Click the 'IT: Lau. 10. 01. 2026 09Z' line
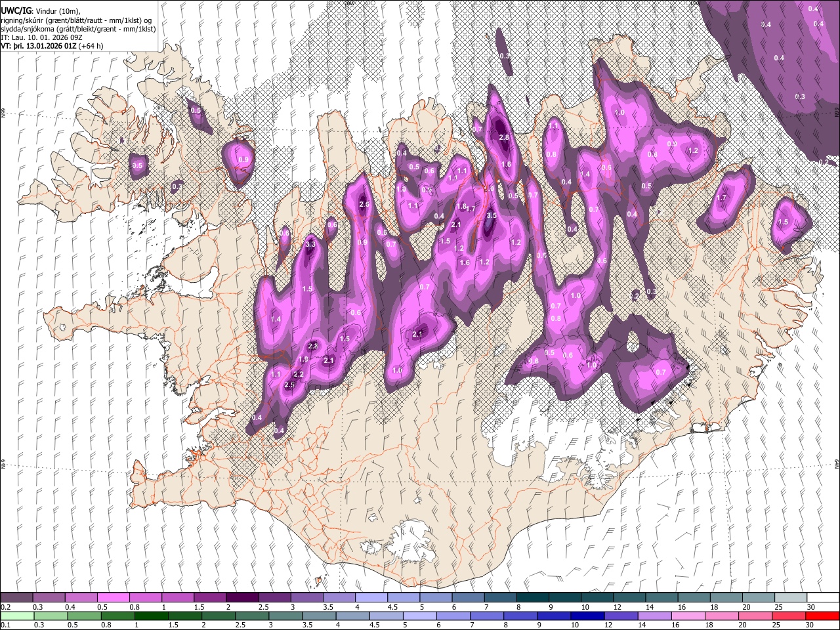 [x=40, y=37]
